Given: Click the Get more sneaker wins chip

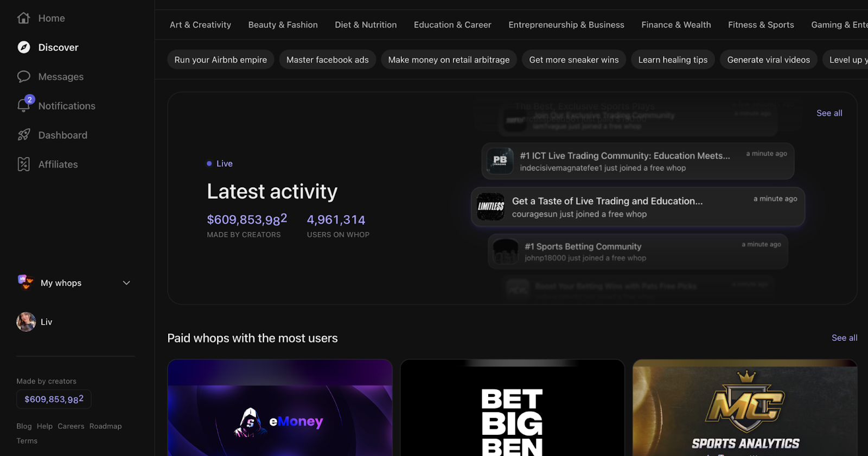Looking at the screenshot, I should click(574, 60).
